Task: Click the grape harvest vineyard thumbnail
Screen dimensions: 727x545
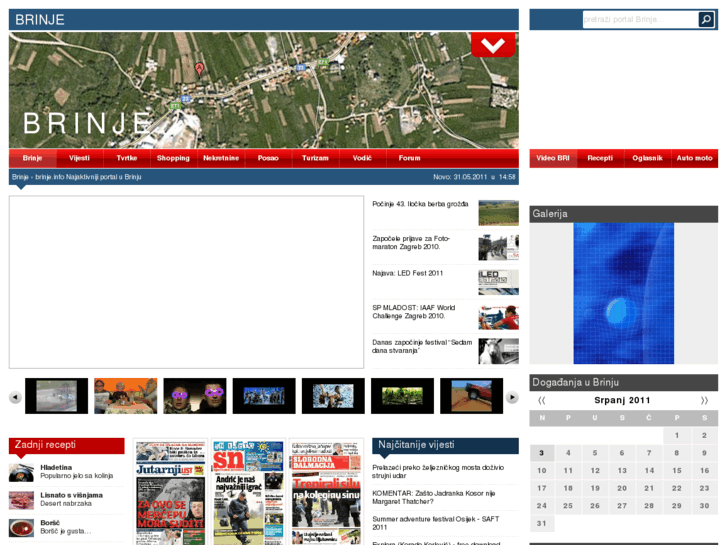Action: 498,213
